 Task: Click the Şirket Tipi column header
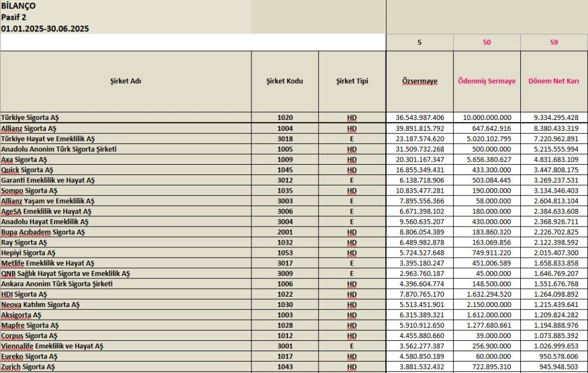point(352,81)
